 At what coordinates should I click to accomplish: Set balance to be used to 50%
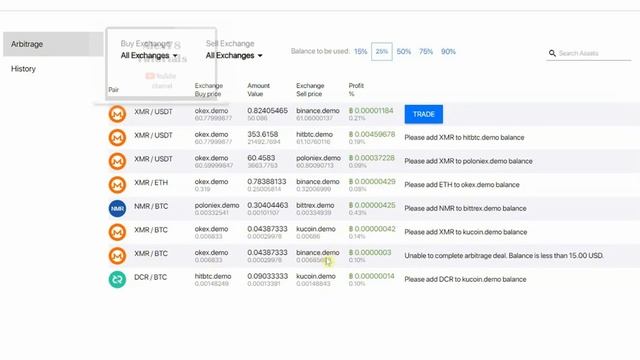click(404, 51)
